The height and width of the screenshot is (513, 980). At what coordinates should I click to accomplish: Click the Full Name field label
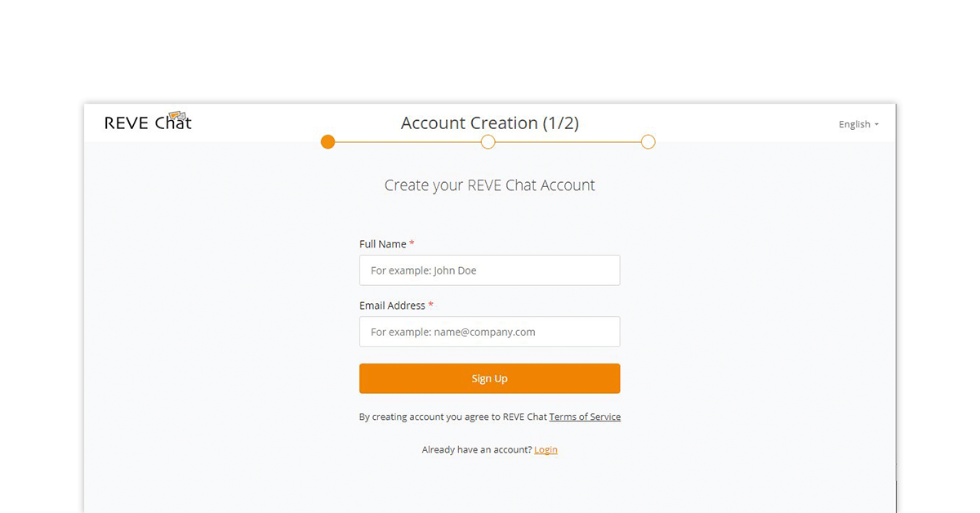tap(383, 243)
